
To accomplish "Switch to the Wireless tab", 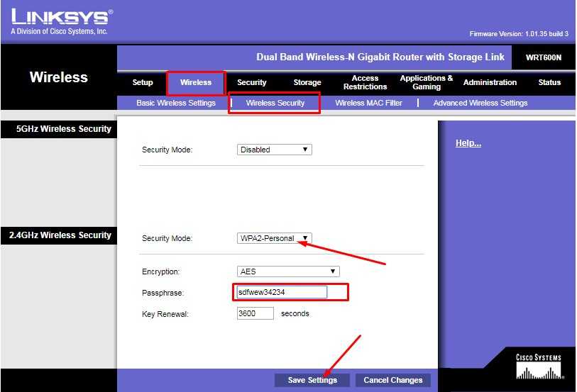I will 196,82.
